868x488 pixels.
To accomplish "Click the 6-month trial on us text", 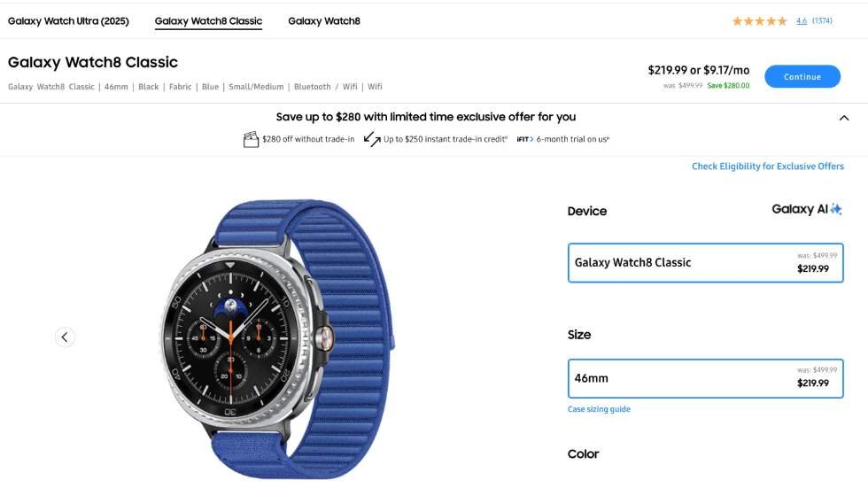I will pos(572,139).
